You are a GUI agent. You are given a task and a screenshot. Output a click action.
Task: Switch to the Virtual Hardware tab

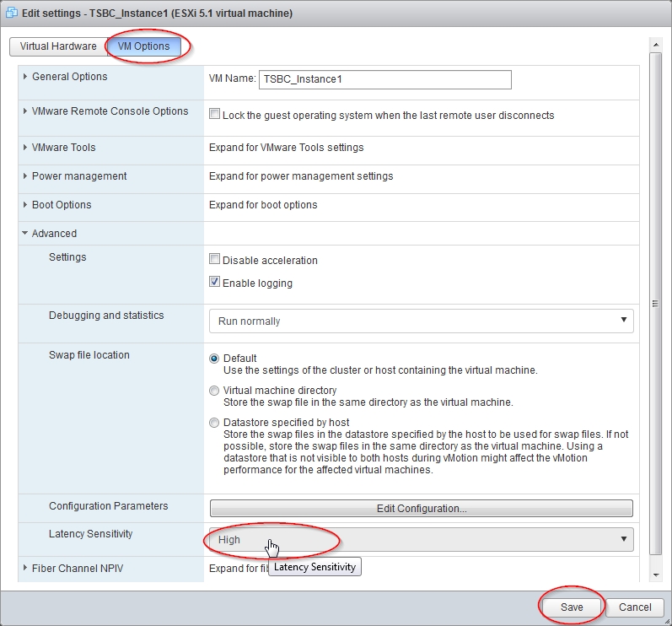[x=58, y=46]
